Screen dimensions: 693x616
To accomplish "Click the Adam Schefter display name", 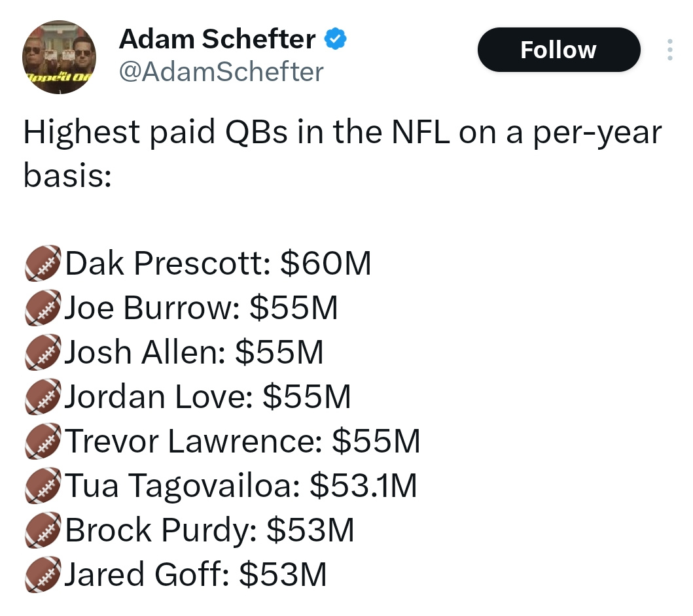I will [x=217, y=39].
